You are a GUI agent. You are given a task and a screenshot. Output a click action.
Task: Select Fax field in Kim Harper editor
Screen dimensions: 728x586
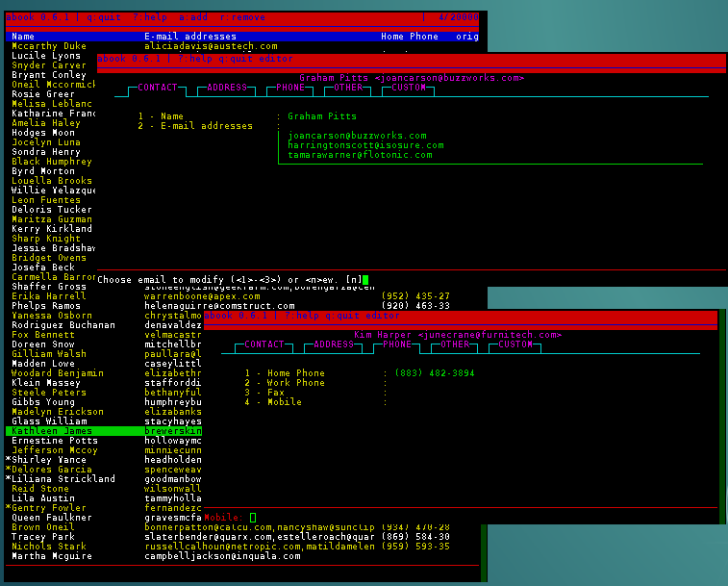tap(264, 393)
